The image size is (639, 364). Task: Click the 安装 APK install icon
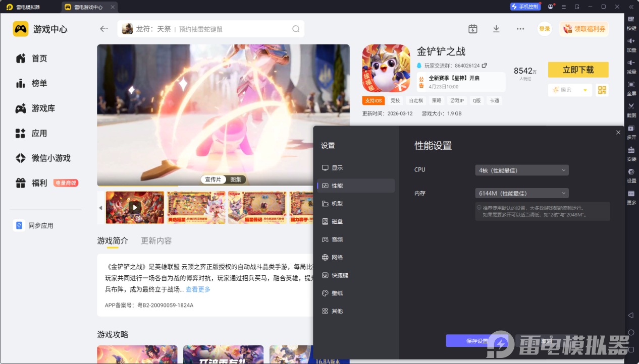pos(631,153)
